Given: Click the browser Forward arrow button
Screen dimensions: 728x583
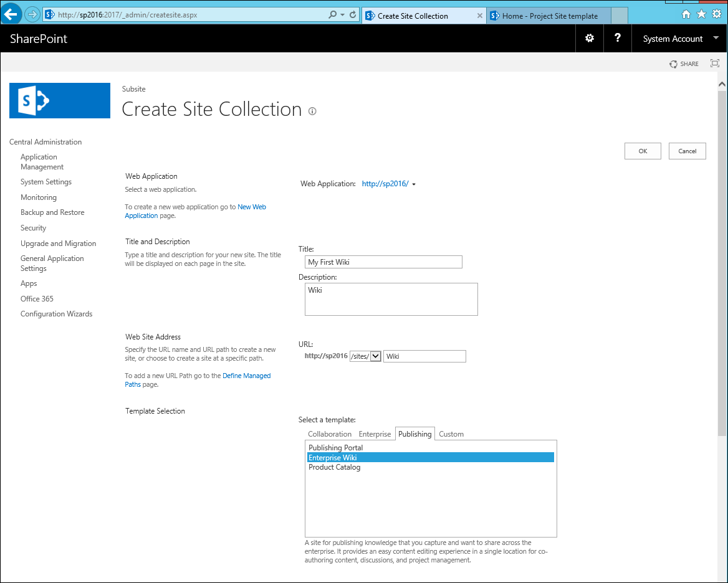Looking at the screenshot, I should (x=32, y=14).
